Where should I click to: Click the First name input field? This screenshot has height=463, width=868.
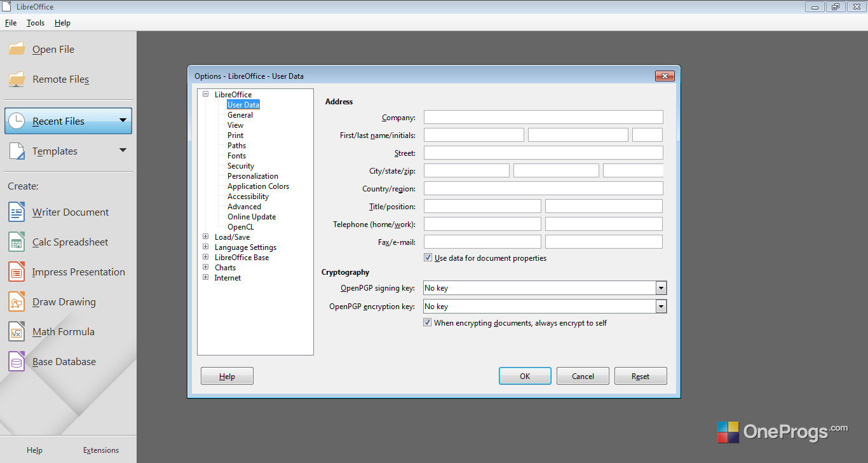click(474, 135)
